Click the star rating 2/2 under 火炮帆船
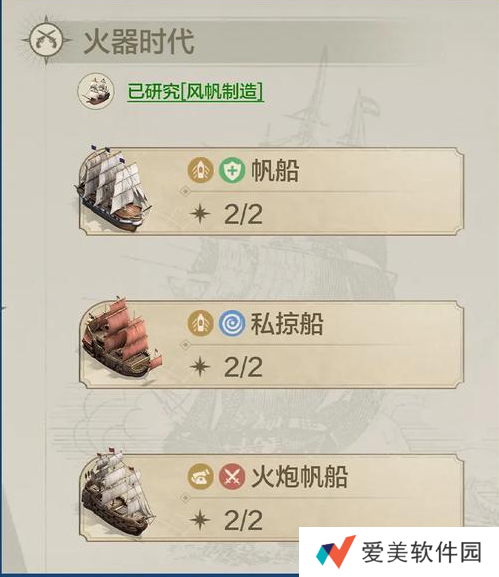Screen dimensions: 499x577 (226, 520)
